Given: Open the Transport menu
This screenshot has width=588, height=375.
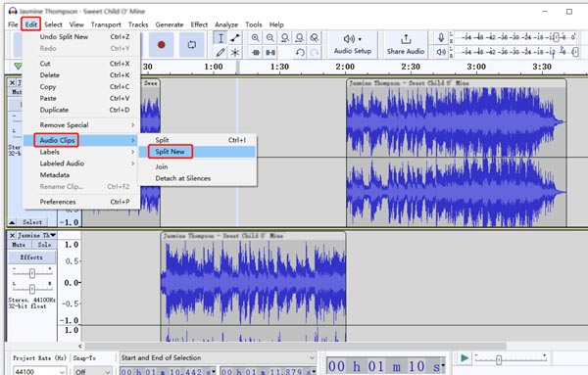Looking at the screenshot, I should click(106, 24).
